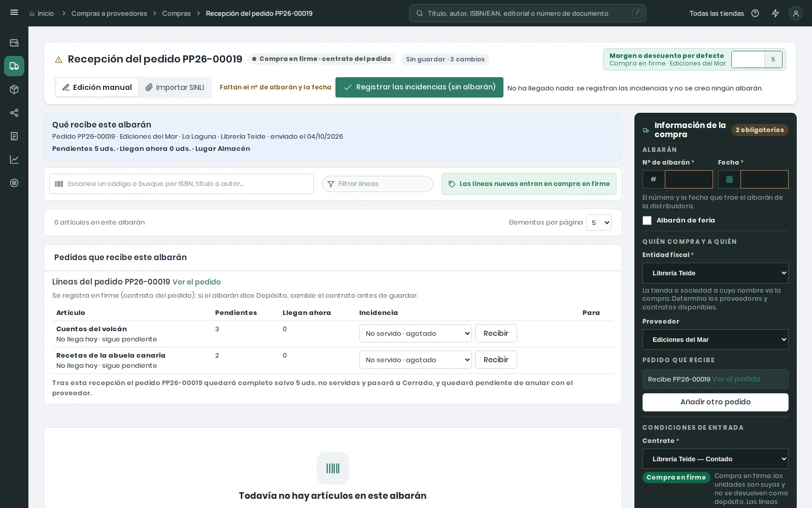This screenshot has height=508, width=812.
Task: Open the user profile avatar icon
Action: coord(796,13)
